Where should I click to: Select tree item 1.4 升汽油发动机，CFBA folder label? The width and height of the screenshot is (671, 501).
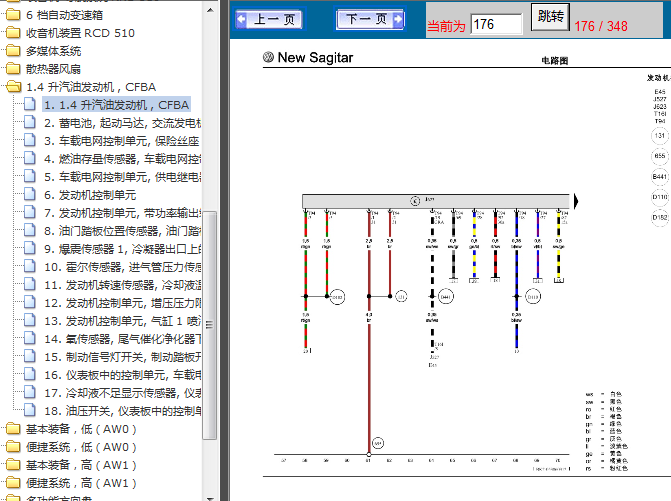pos(91,87)
